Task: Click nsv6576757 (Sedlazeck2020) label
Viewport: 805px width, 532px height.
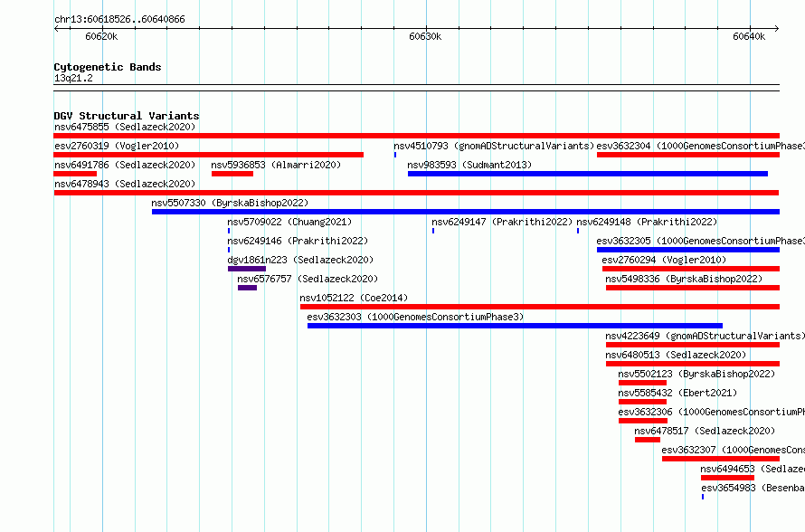Action: [x=308, y=279]
